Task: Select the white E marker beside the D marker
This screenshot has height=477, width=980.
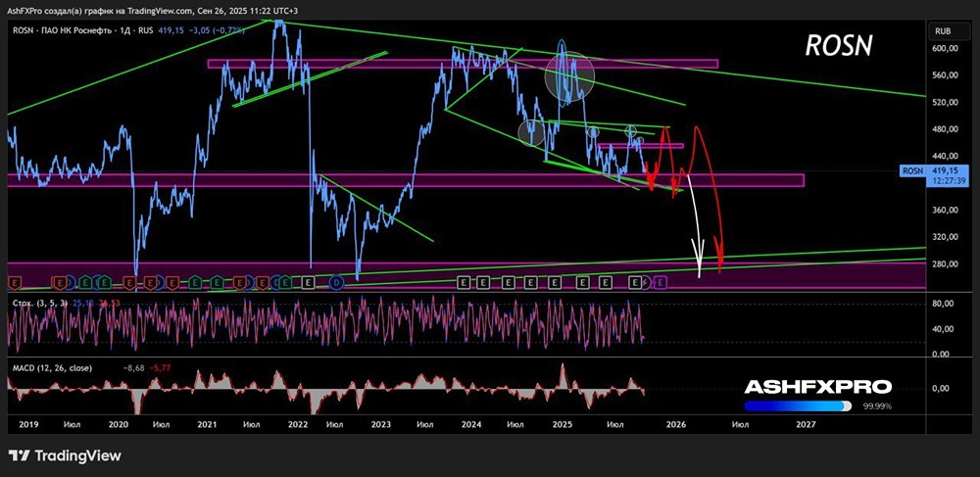Action: point(307,283)
